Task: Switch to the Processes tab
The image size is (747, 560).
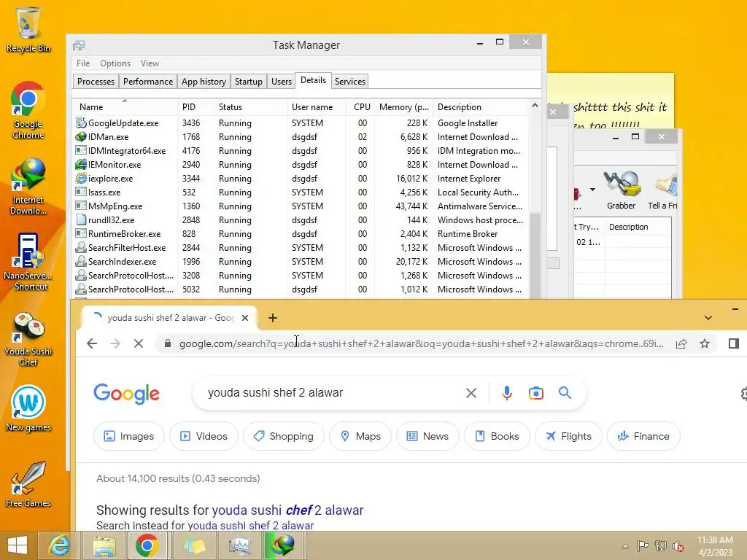Action: (96, 82)
